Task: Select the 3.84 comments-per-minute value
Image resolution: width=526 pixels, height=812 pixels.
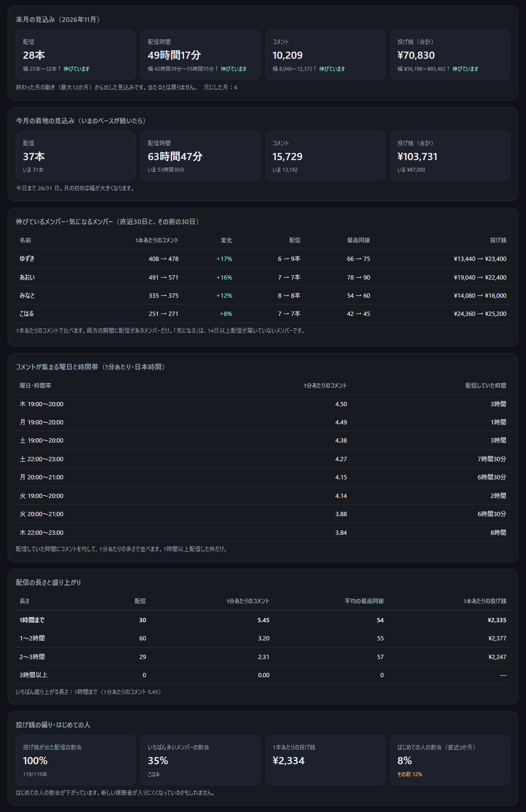Action: tap(341, 532)
